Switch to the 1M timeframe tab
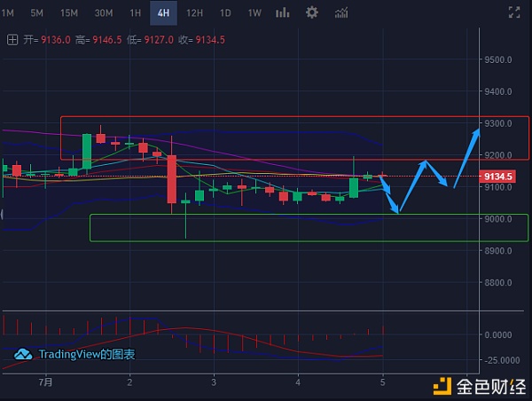 (x=7, y=13)
